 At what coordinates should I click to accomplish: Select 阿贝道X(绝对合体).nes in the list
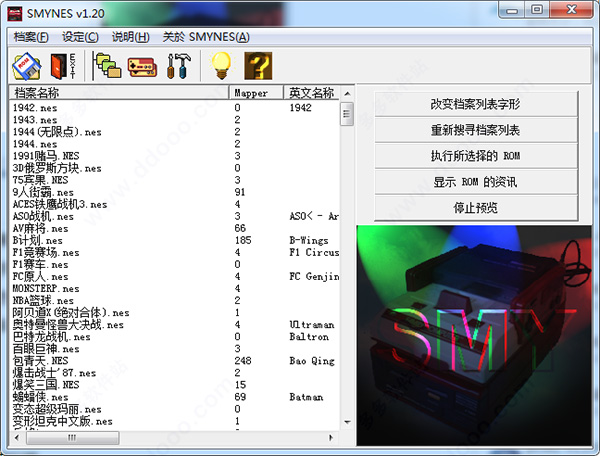click(71, 313)
